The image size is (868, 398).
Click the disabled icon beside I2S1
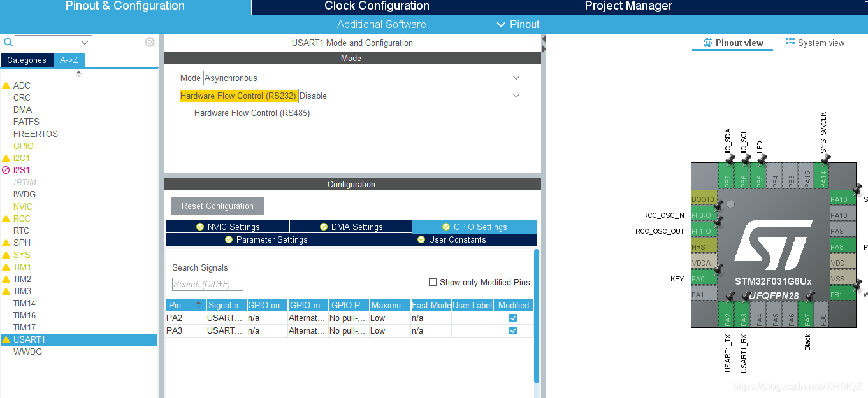click(6, 170)
